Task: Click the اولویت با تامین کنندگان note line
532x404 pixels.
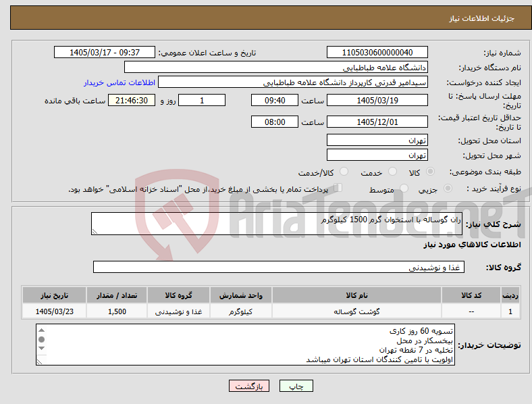Action: pos(379,359)
